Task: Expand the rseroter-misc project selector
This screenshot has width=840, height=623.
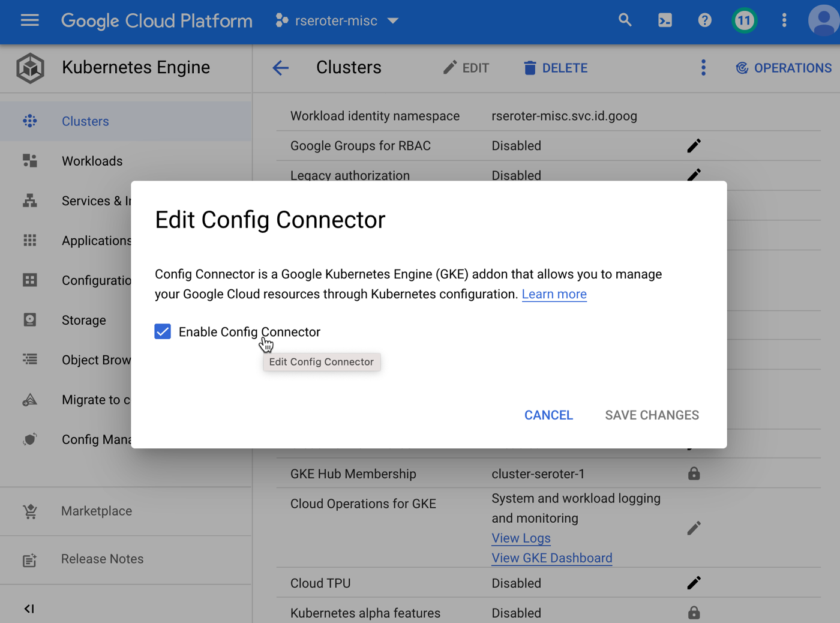Action: [337, 20]
